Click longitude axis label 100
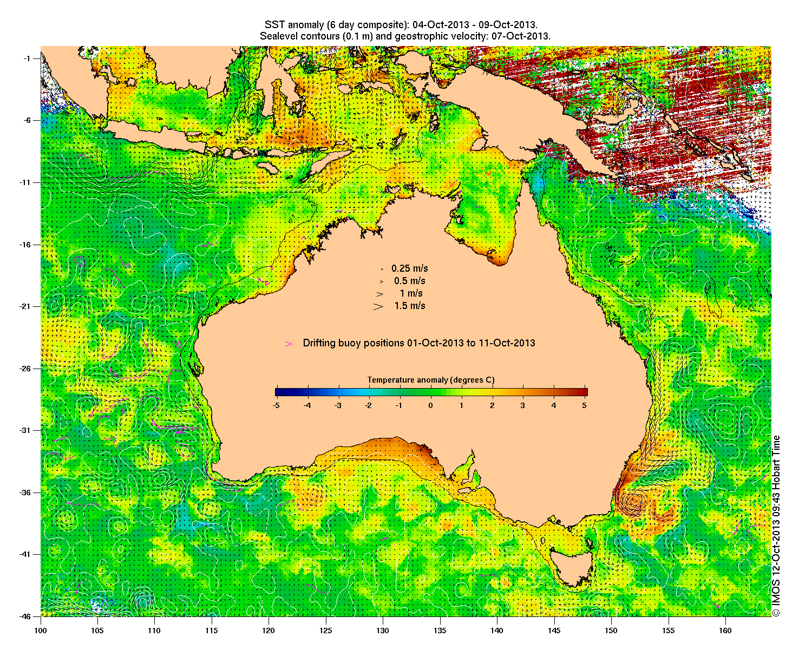Image resolution: width=812 pixels, height=663 pixels. coord(41,631)
